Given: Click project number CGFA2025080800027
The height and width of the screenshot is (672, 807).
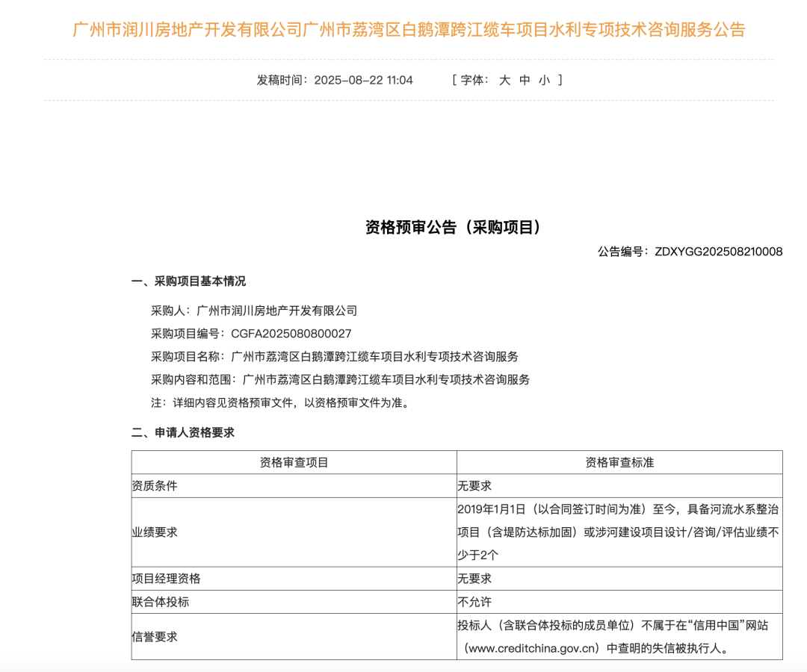Looking at the screenshot, I should click(x=291, y=334).
